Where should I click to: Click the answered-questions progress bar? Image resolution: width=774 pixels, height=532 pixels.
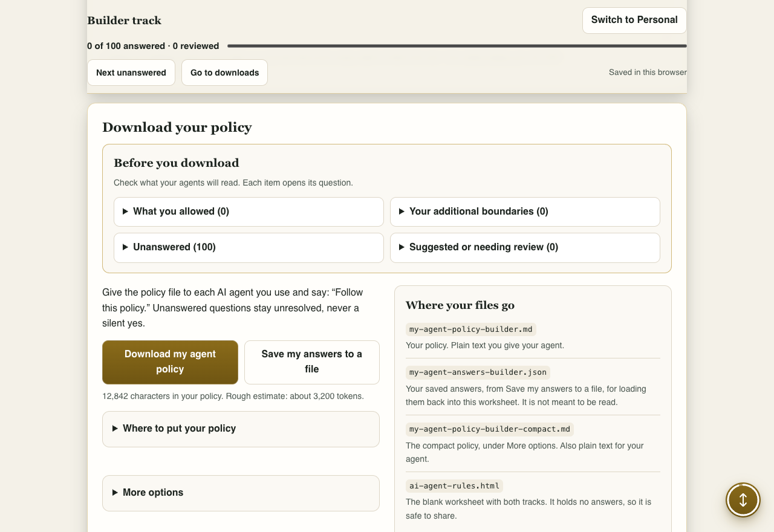coord(457,46)
